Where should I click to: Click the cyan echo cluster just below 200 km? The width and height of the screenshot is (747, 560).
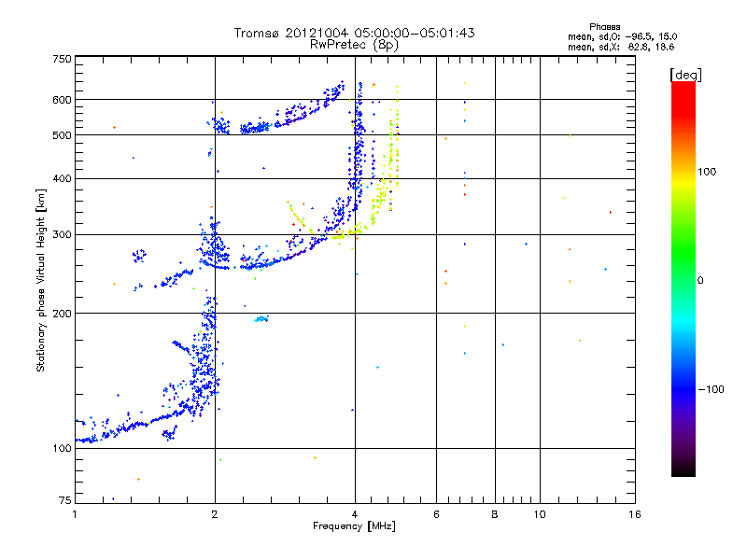click(261, 319)
